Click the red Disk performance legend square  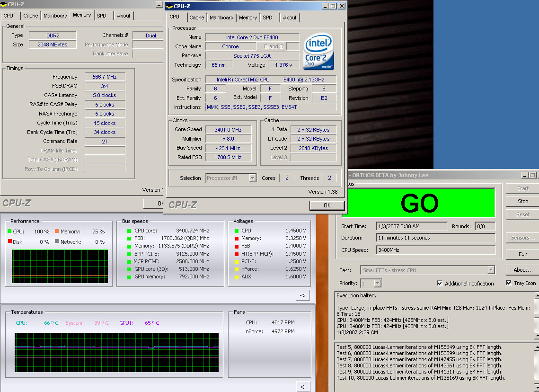click(9, 241)
